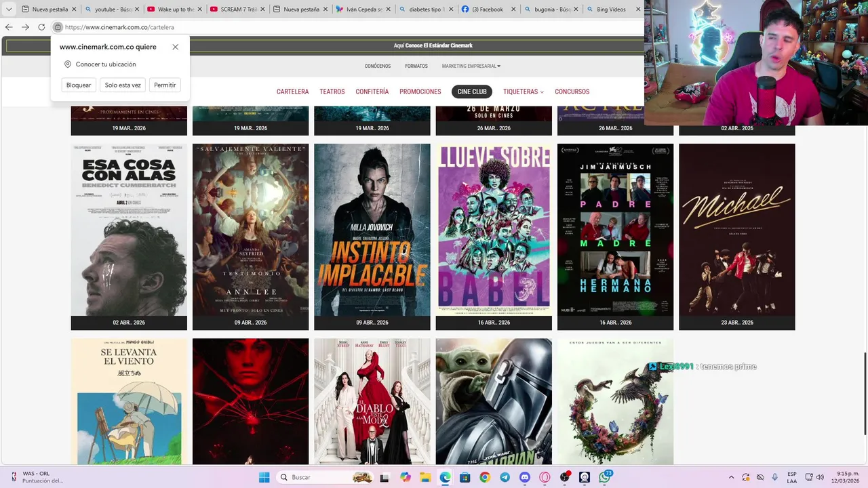The image size is (868, 488).
Task: Open the Cartelera menu item
Action: pos(292,91)
